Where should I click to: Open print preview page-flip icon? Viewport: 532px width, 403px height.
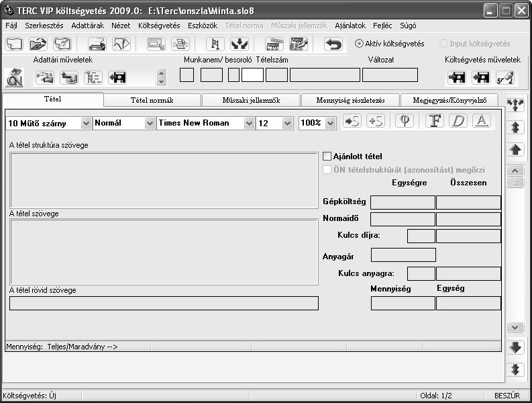pos(121,44)
